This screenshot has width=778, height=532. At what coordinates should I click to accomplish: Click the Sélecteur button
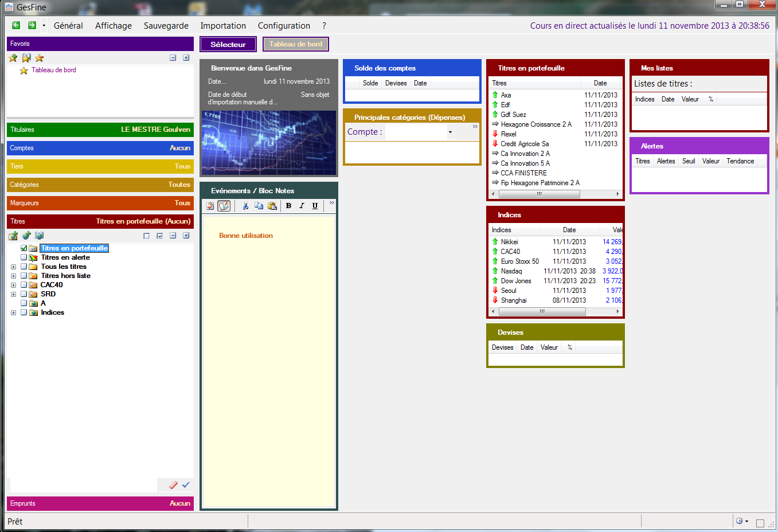click(x=228, y=44)
